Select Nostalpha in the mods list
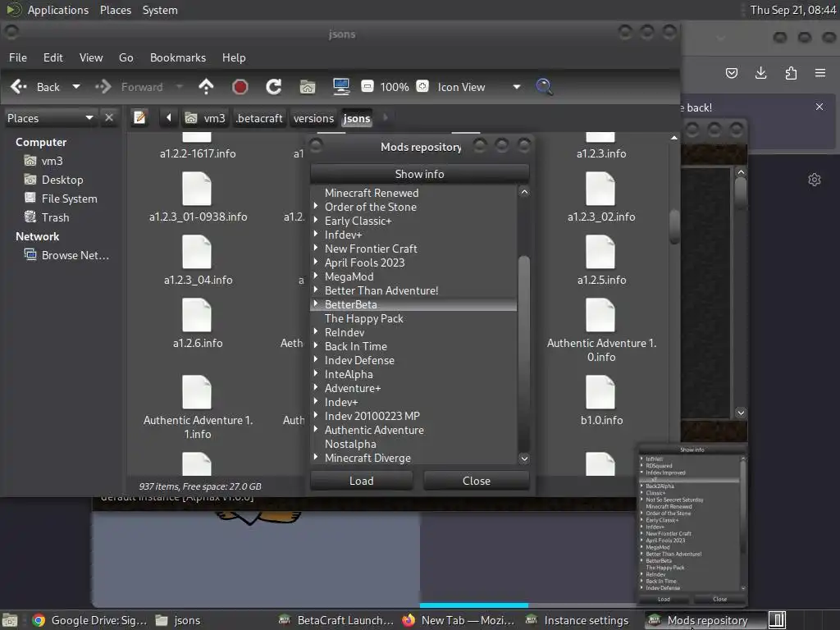 pos(350,444)
